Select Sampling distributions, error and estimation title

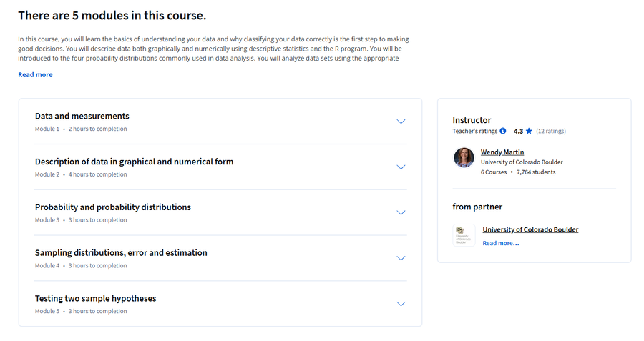coord(121,253)
